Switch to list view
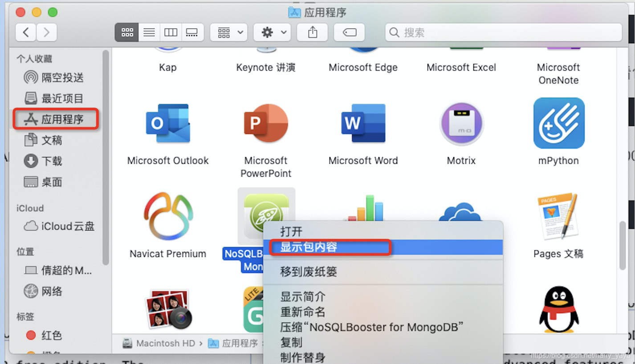This screenshot has width=635, height=364. point(149,32)
